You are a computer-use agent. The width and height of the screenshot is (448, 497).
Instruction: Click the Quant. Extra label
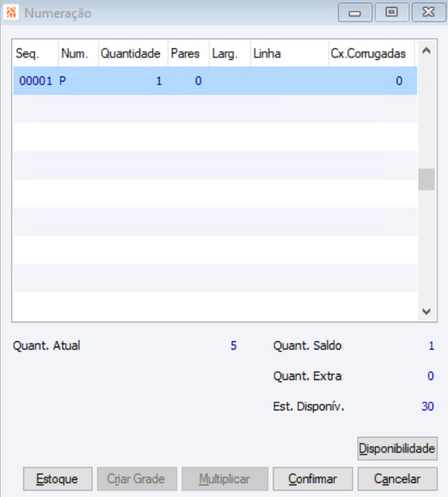(308, 376)
